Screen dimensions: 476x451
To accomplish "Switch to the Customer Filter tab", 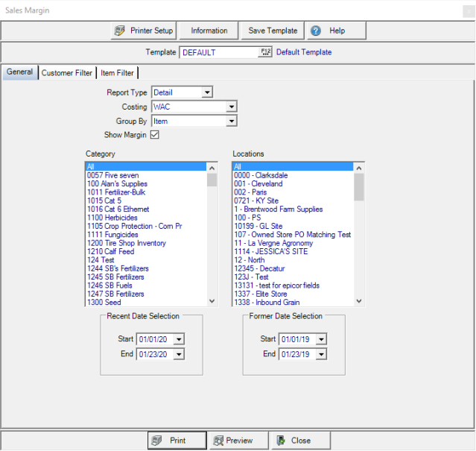I will [67, 73].
